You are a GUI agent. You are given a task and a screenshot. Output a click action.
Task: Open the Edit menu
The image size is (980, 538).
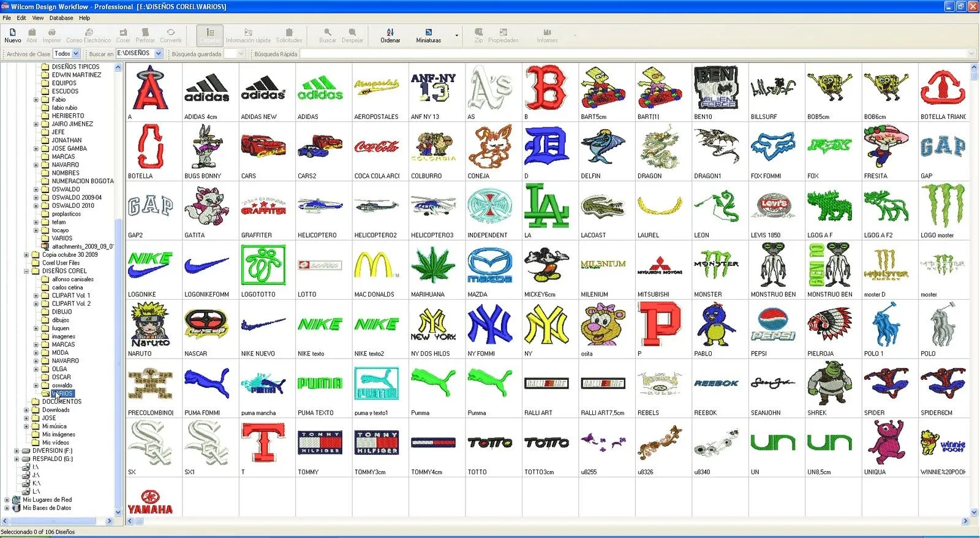click(21, 18)
